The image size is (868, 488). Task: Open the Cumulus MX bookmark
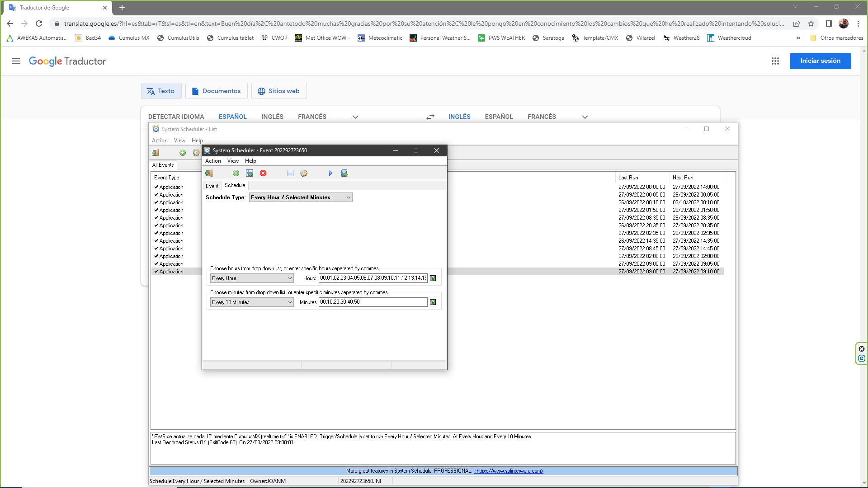(x=129, y=38)
